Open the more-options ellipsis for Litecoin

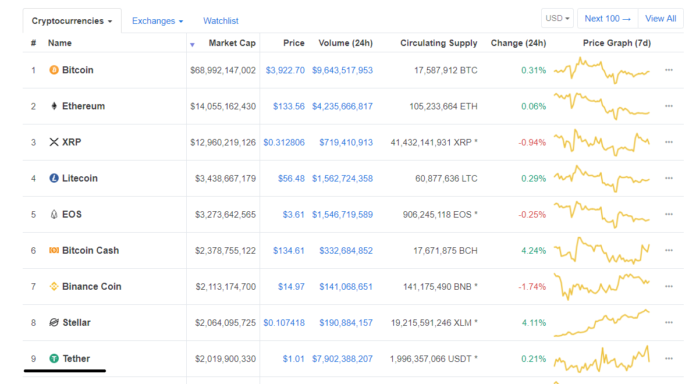pyautogui.click(x=669, y=178)
